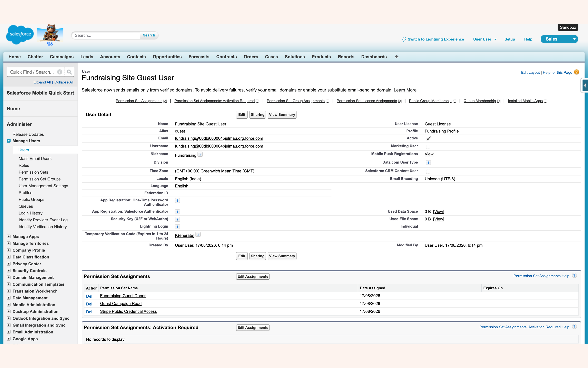Click Permission Set Assignments Help question icon
Viewport: 588px width, 368px height.
574,276
